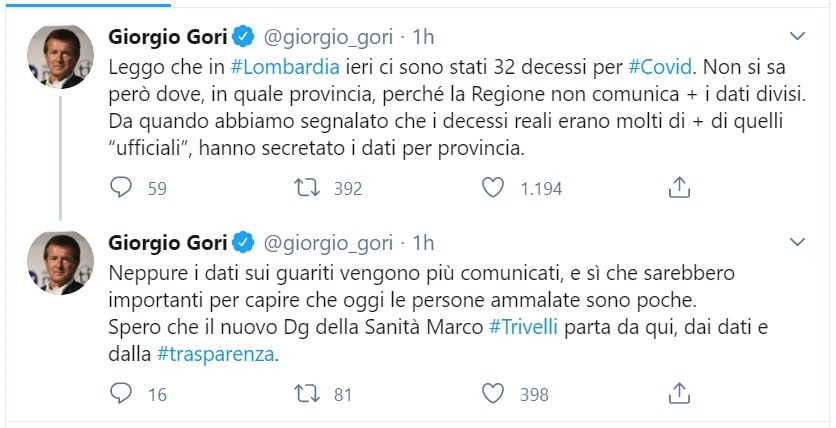Open the first tweet's 1h timestamp
Image resolution: width=836 pixels, height=428 pixels.
tap(424, 37)
